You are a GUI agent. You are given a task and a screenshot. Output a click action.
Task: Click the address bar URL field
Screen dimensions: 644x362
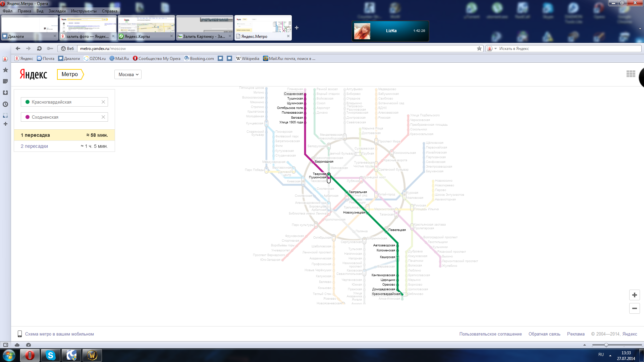tap(277, 49)
